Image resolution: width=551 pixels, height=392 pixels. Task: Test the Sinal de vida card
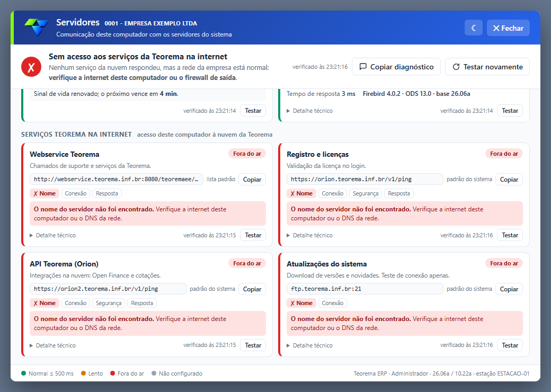(253, 111)
